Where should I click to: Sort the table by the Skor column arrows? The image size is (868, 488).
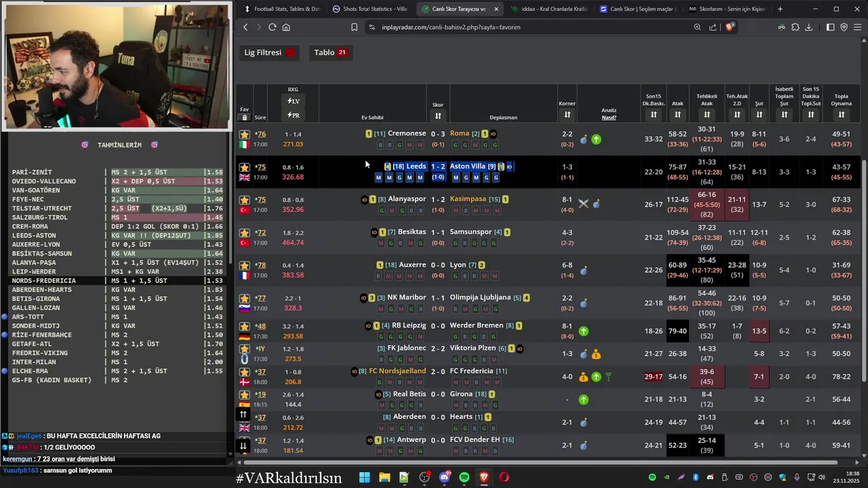[438, 116]
